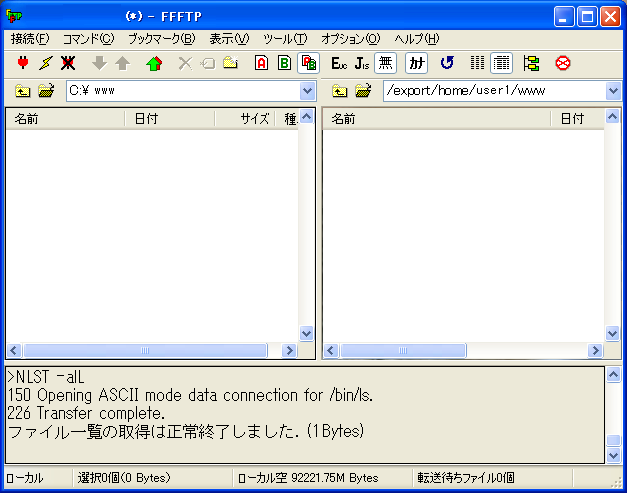Viewport: 627px width, 493px height.
Task: Sort local list by サイズ column
Action: [245, 119]
